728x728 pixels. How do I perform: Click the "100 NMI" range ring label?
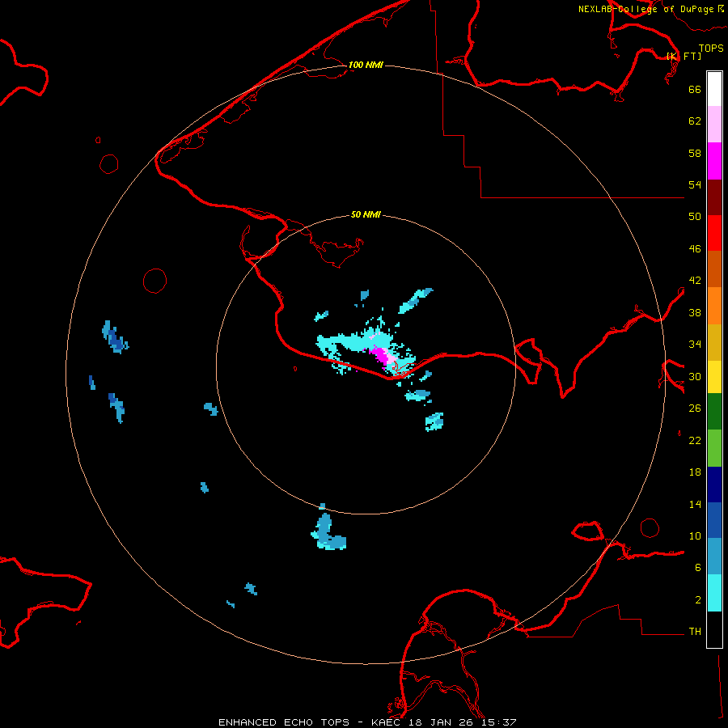pos(366,65)
